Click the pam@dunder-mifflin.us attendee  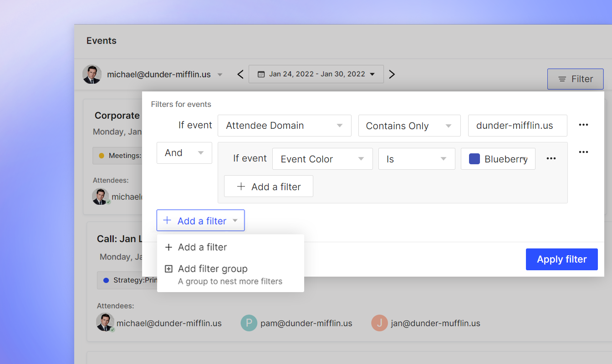pyautogui.click(x=306, y=324)
